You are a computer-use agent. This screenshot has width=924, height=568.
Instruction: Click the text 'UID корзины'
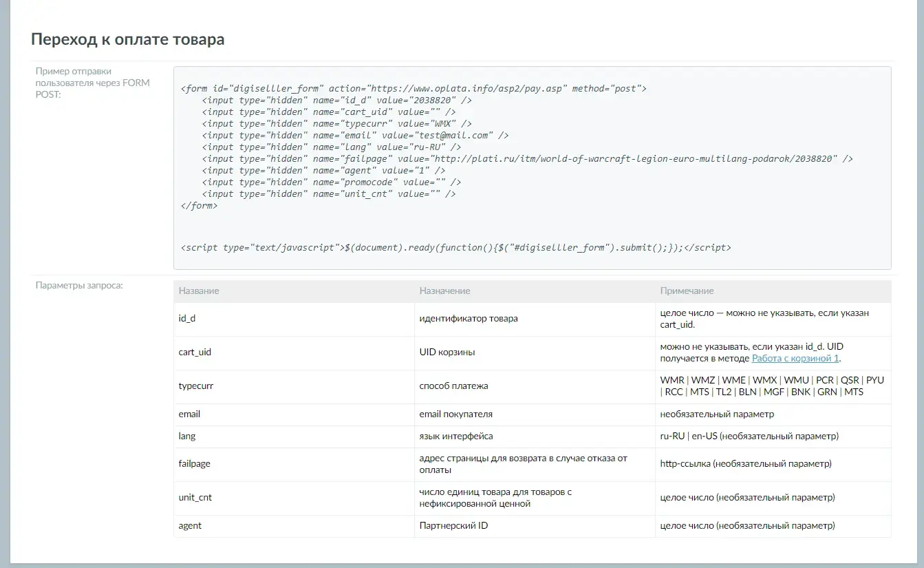pos(447,353)
